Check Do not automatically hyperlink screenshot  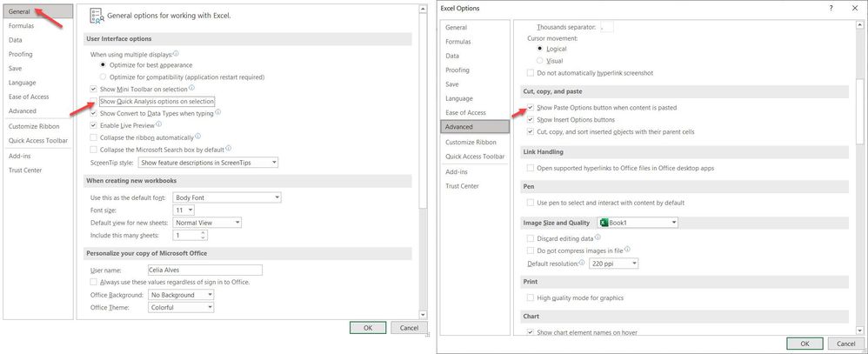pos(531,73)
